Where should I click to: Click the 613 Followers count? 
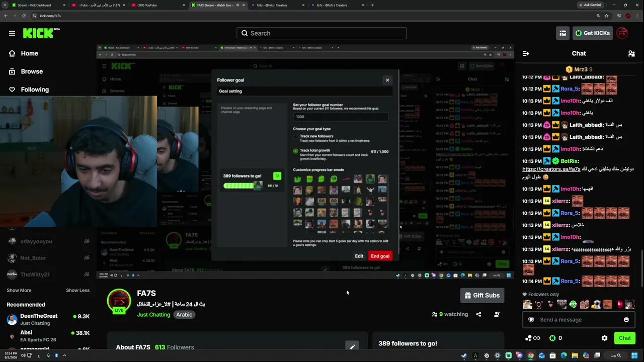click(174, 347)
